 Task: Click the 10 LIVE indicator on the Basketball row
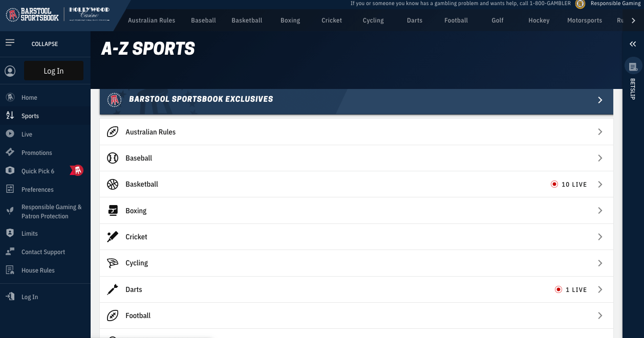[x=569, y=184]
